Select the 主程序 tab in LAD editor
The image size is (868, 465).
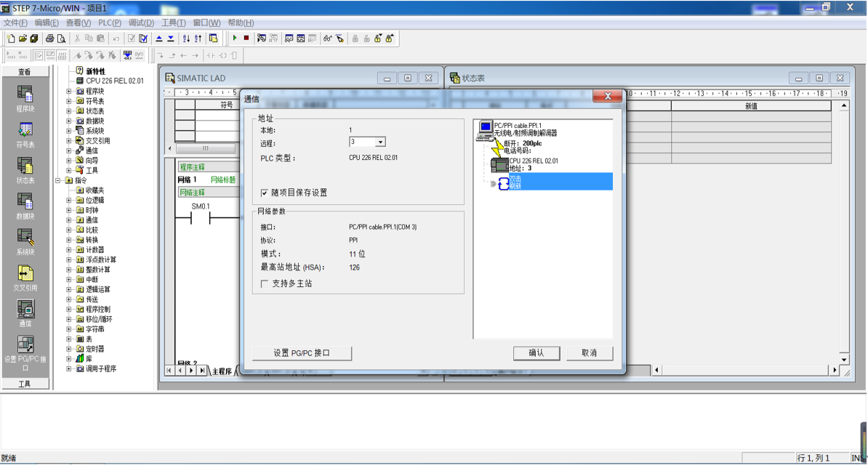click(222, 371)
